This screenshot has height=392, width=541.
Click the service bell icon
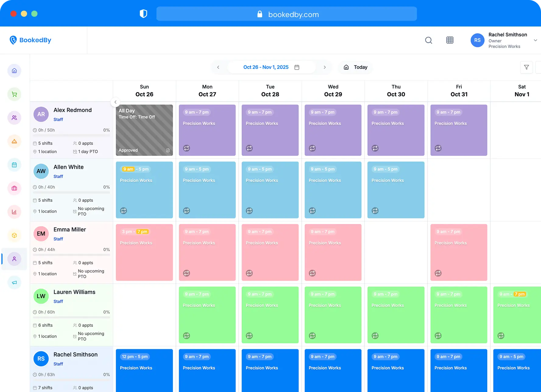click(14, 141)
